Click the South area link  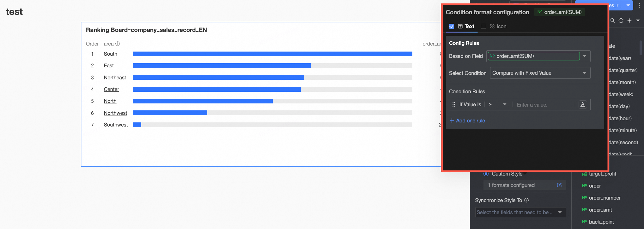[x=110, y=54]
